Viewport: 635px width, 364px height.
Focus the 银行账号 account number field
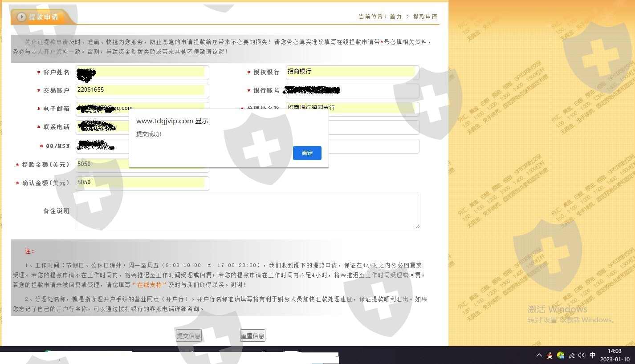352,91
